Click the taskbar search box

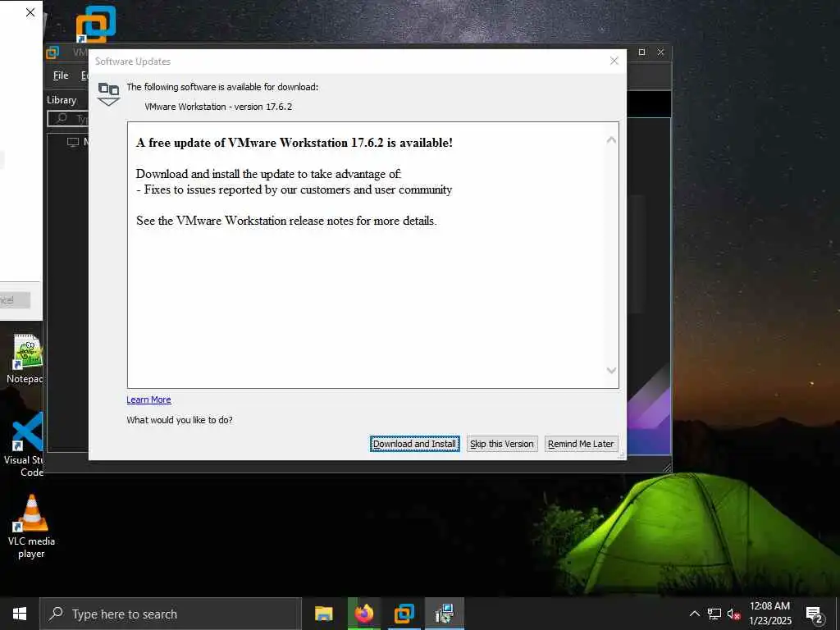tap(171, 614)
